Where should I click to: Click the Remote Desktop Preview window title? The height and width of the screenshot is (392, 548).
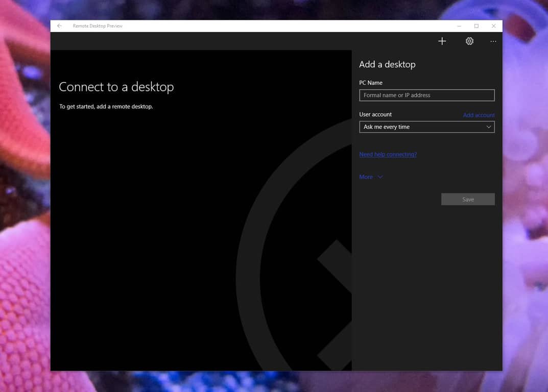click(x=98, y=26)
